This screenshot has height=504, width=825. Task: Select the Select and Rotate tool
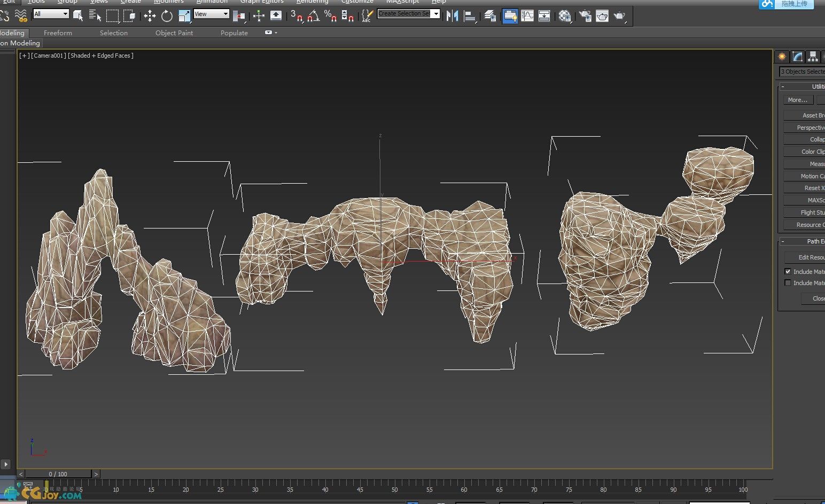coord(167,15)
